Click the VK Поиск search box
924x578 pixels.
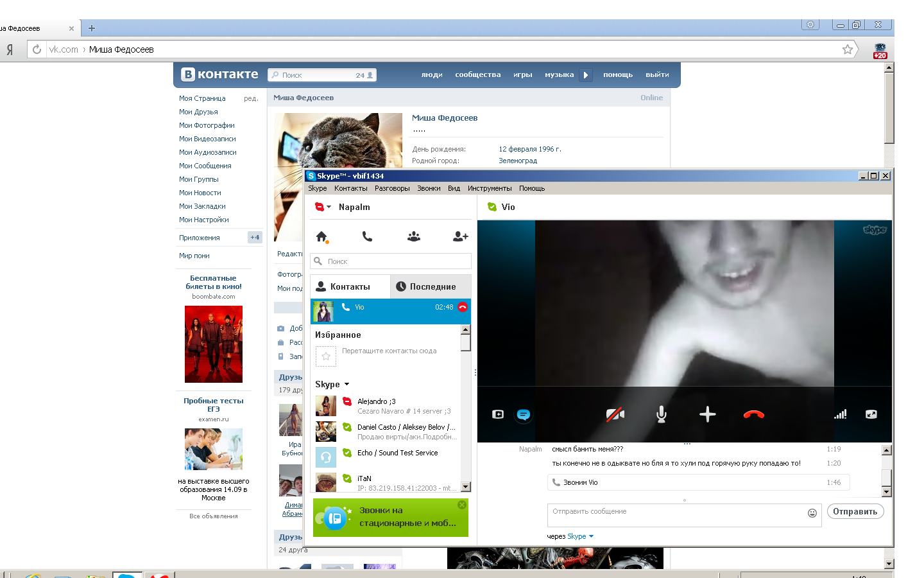(322, 75)
